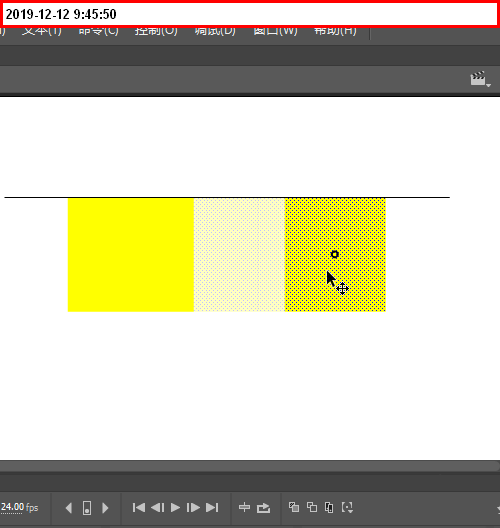Step forward one frame

[193, 507]
